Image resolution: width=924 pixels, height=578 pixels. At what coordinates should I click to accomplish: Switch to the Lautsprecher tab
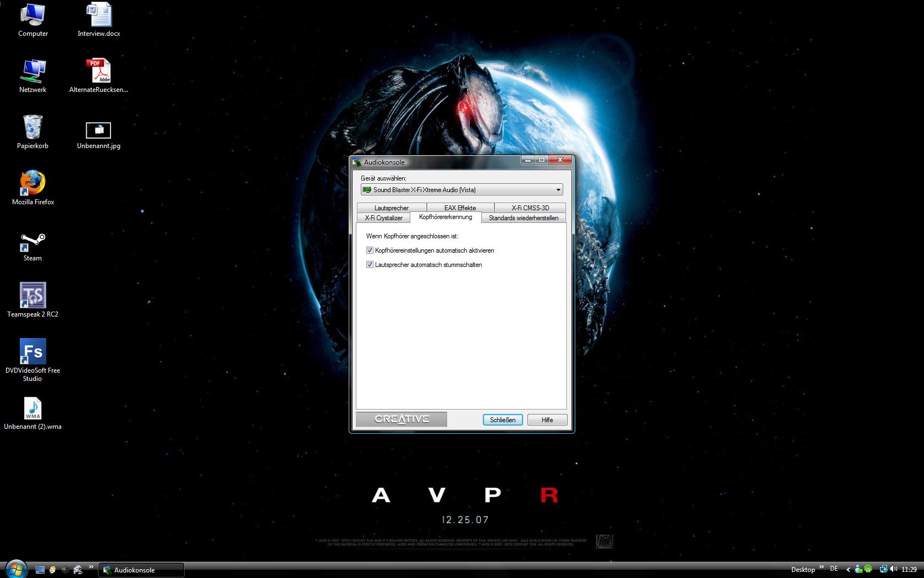pyautogui.click(x=392, y=208)
